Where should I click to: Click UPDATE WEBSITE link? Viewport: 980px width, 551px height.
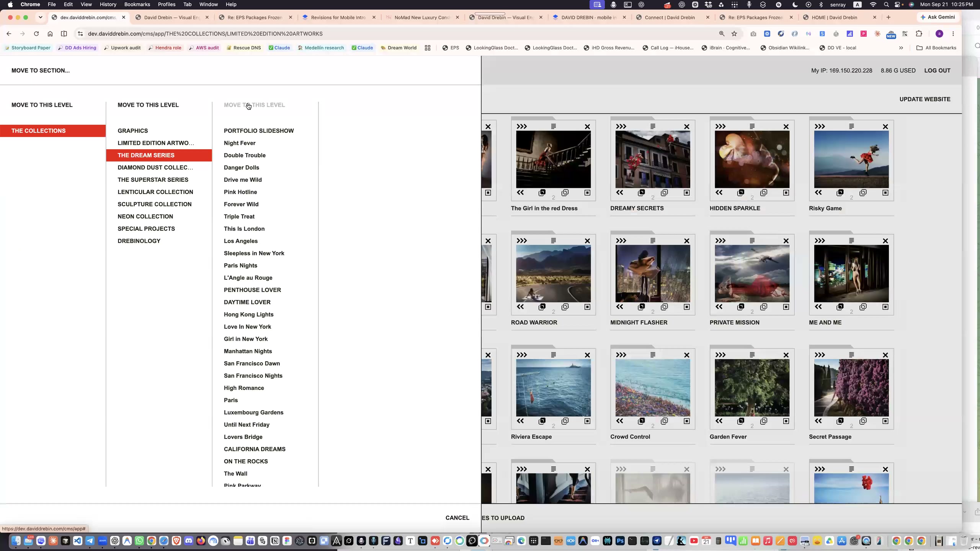coord(925,99)
